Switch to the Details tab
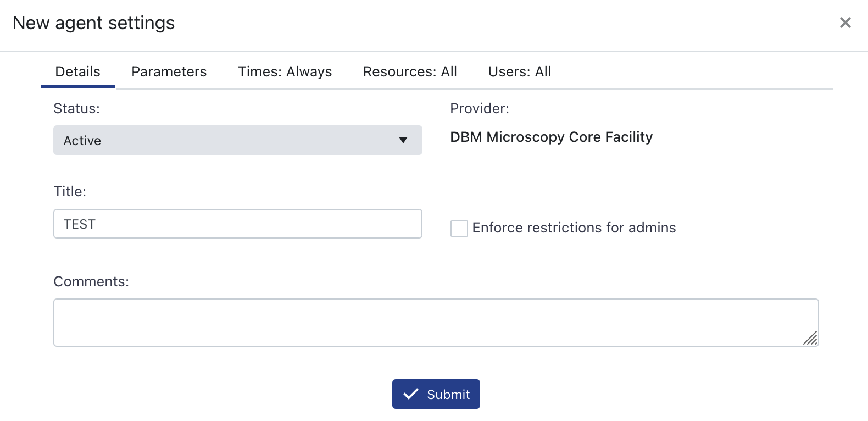Image resolution: width=868 pixels, height=421 pixels. tap(77, 72)
